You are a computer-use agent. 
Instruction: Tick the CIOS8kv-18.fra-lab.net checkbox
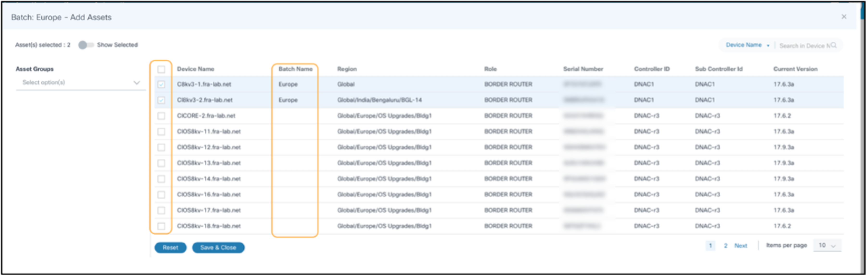pos(161,226)
